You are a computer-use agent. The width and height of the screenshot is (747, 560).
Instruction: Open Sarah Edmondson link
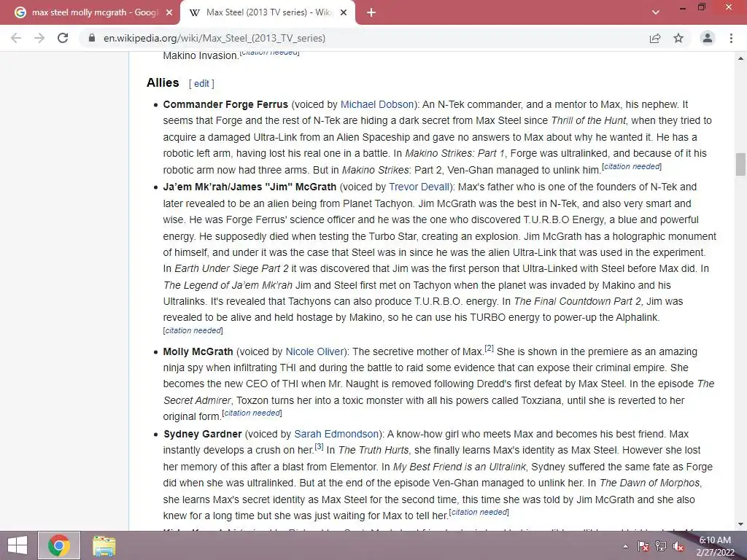tap(336, 434)
